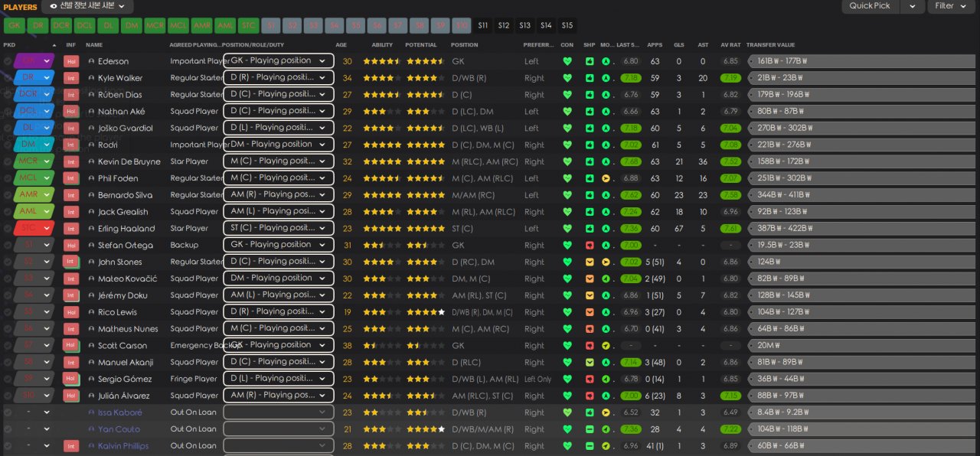Viewport: 980px width, 456px height.
Task: Click the Int status icon for Kalvin Phillips
Action: pyautogui.click(x=71, y=446)
